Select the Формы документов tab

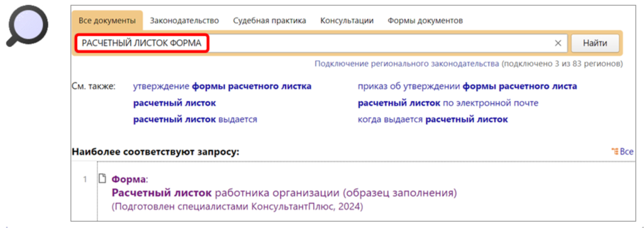click(426, 21)
